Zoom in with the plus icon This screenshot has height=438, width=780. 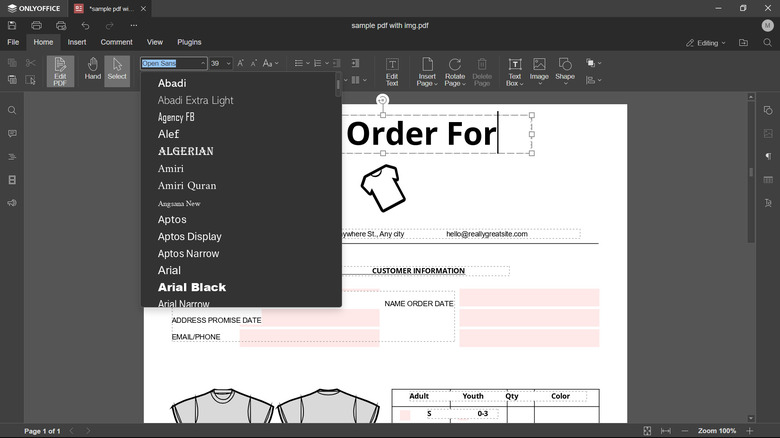[750, 431]
